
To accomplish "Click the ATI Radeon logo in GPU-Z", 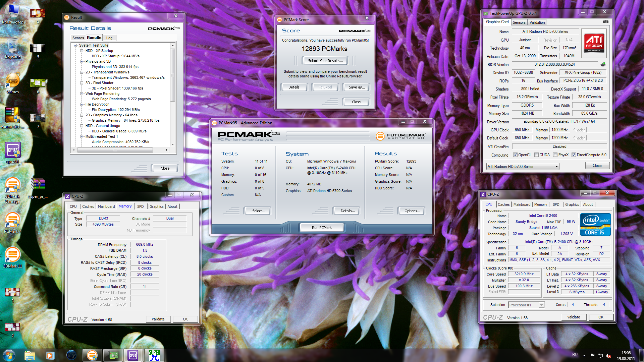I will pos(594,43).
